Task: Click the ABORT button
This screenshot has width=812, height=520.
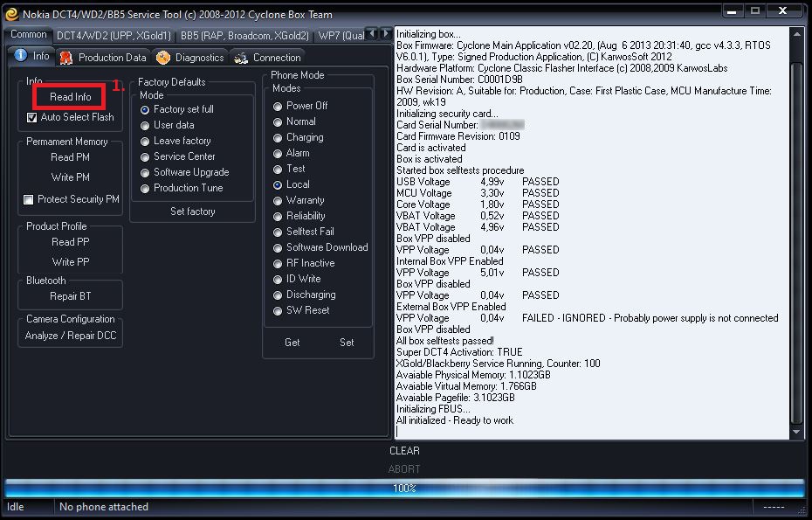Action: coord(404,469)
